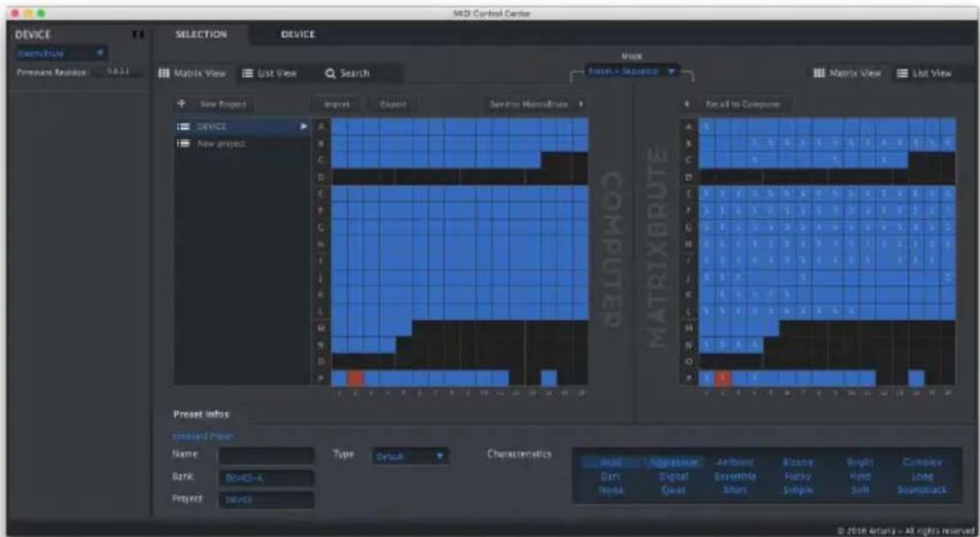The image size is (980, 537).
Task: Select row A label in MatrixBrute matrix
Action: [x=688, y=126]
